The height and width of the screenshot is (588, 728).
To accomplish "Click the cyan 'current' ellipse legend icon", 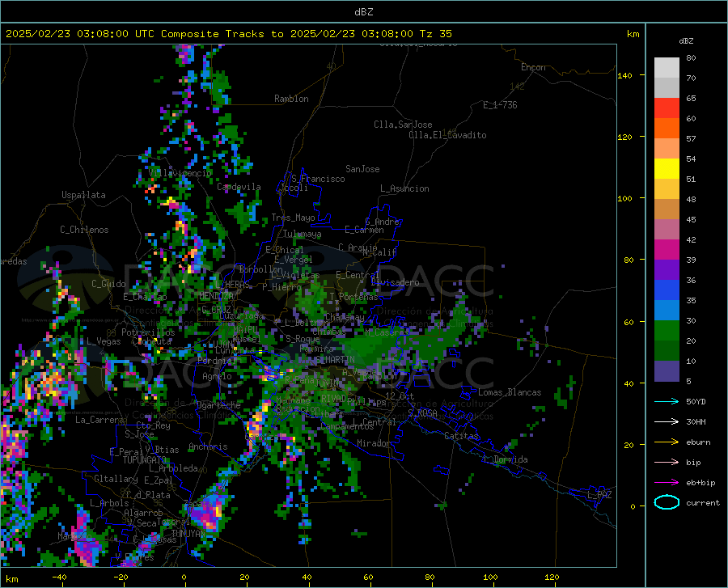I will 667,502.
